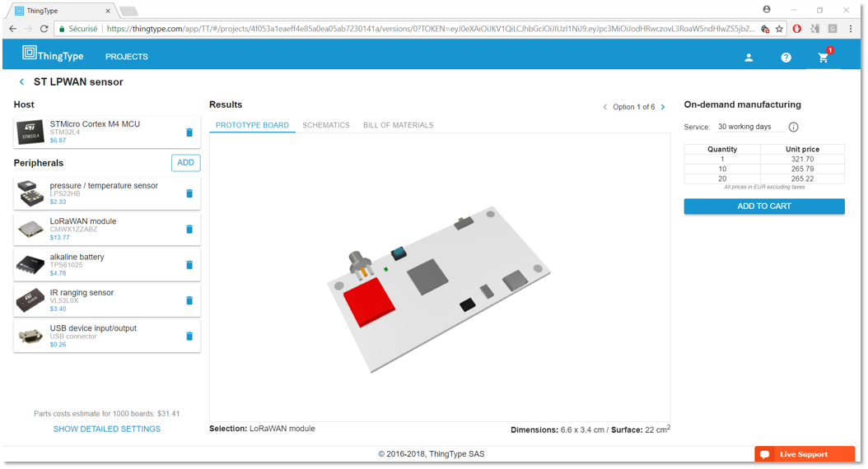This screenshot has width=868, height=469.
Task: Expand SHOW DETAILED SETTINGS
Action: tap(107, 429)
